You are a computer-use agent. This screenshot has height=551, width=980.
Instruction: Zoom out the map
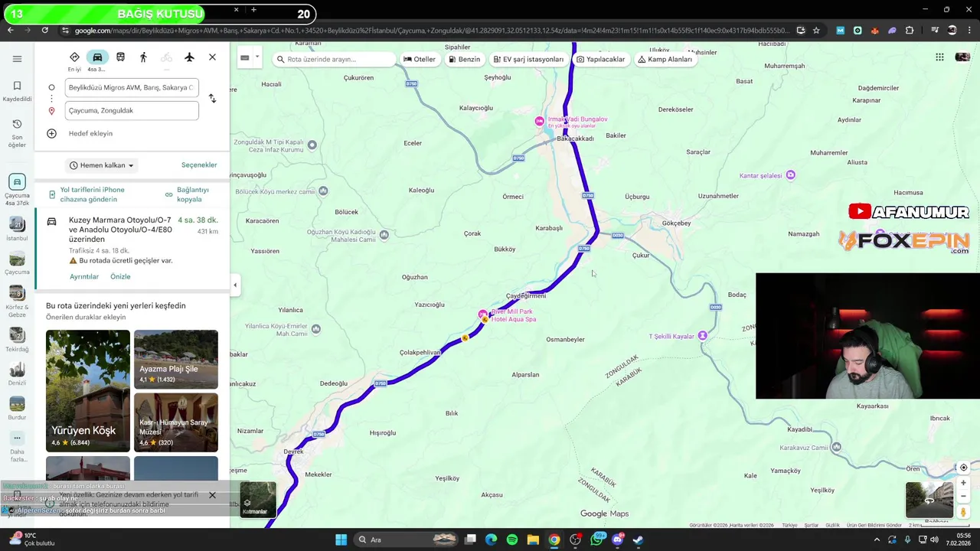pyautogui.click(x=964, y=497)
